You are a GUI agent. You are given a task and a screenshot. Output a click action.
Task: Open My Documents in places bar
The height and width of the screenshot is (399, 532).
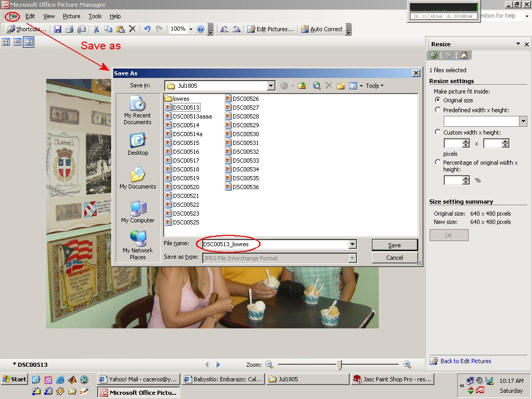click(x=138, y=178)
